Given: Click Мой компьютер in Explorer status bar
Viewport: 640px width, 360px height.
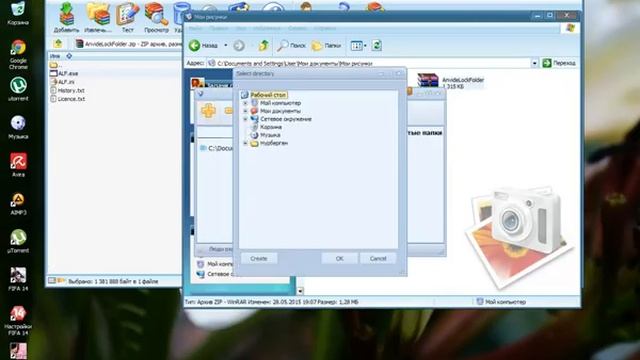Looking at the screenshot, I should point(501,302).
